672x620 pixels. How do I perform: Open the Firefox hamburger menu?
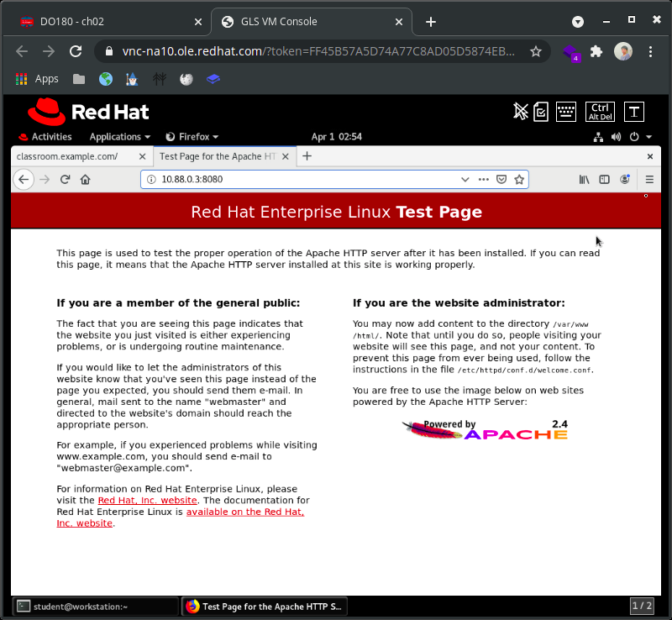(x=649, y=179)
